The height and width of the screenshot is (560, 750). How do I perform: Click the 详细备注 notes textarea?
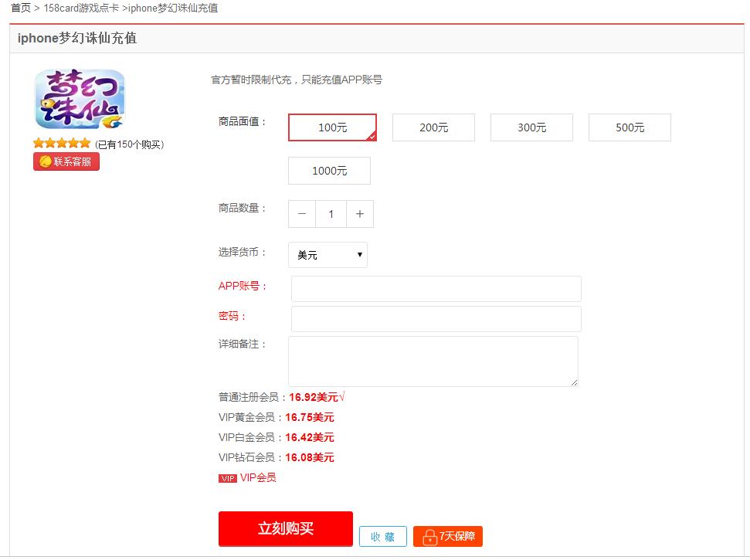click(433, 361)
